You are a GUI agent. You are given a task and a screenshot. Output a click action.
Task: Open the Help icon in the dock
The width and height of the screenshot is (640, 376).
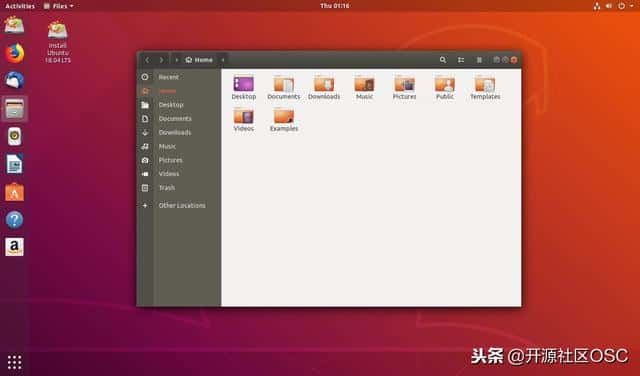tap(15, 220)
